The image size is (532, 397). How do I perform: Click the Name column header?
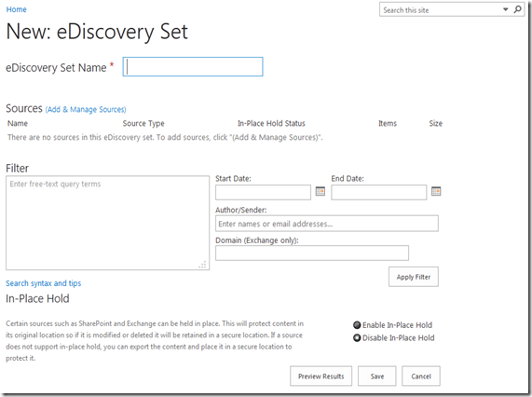pyautogui.click(x=18, y=124)
